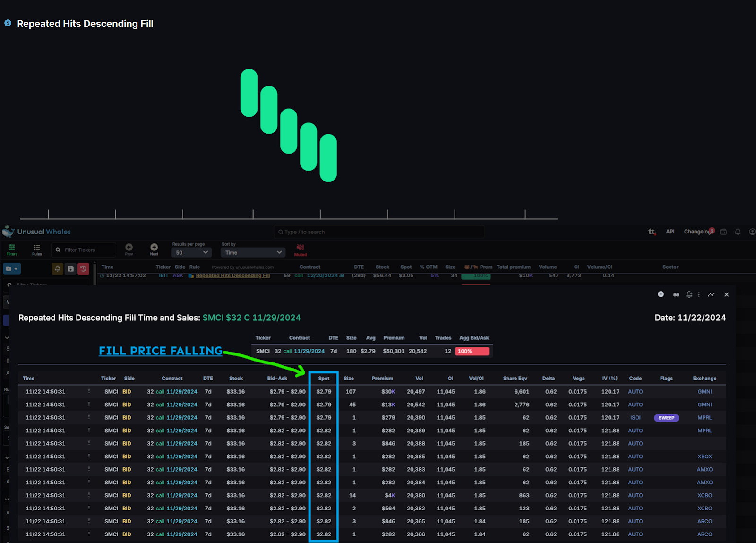Click the red 100% Agg Bid/Ask bar
The width and height of the screenshot is (756, 543).
[471, 351]
